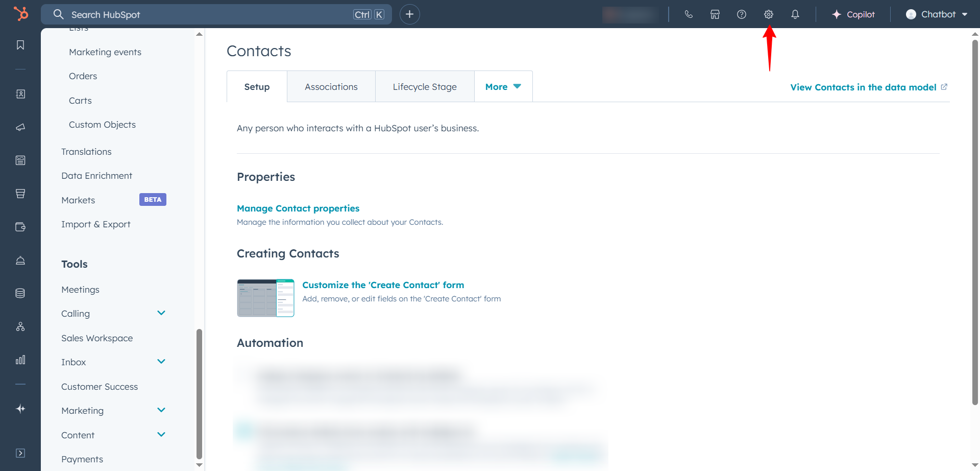Viewport: 980px width, 471px height.
Task: Open Commerce storefront icon in left rail
Action: click(x=20, y=194)
